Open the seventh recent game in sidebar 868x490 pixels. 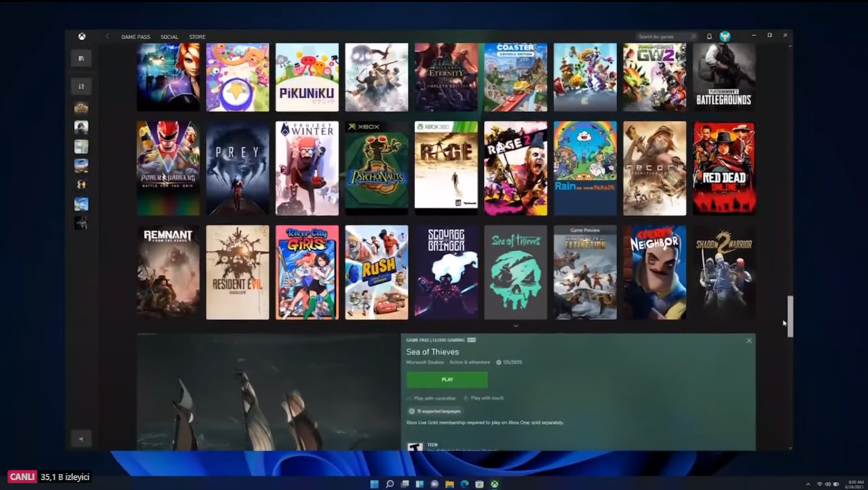tap(81, 223)
